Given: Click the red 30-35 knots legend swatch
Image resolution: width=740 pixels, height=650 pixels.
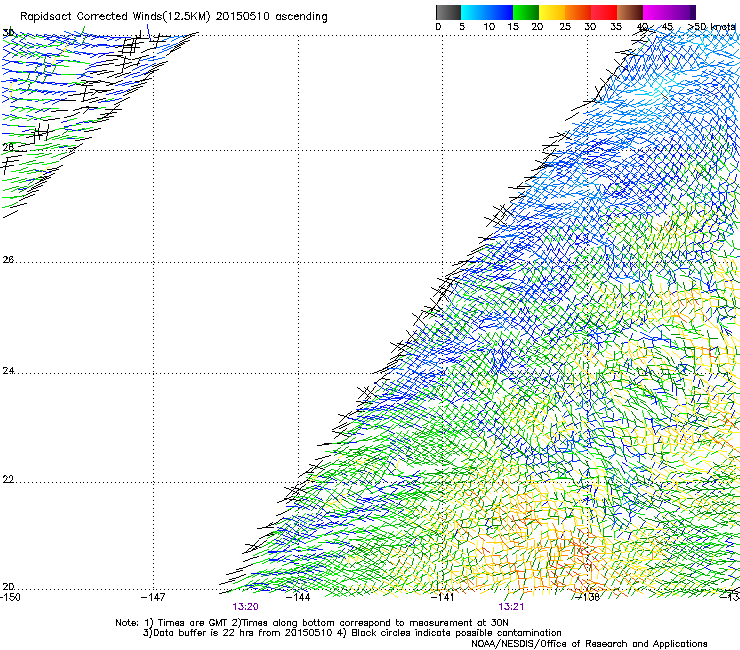Looking at the screenshot, I should coord(604,12).
